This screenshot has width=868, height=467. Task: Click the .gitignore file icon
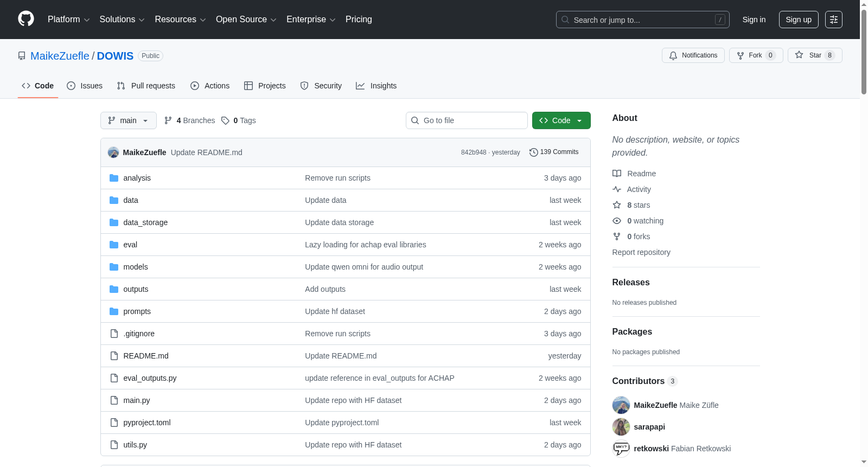(x=114, y=334)
